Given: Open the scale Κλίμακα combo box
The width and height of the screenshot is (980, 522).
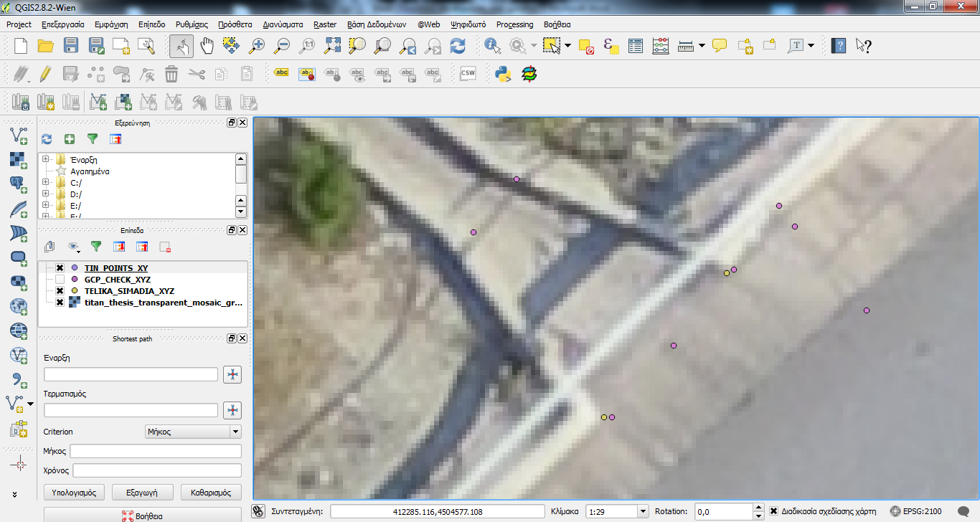Looking at the screenshot, I should (617, 511).
